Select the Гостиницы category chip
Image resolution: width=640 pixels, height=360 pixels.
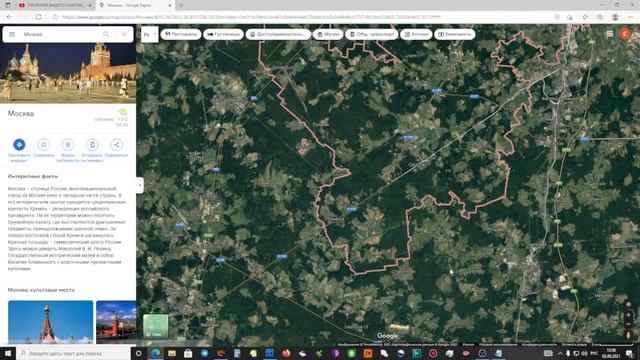(x=223, y=34)
